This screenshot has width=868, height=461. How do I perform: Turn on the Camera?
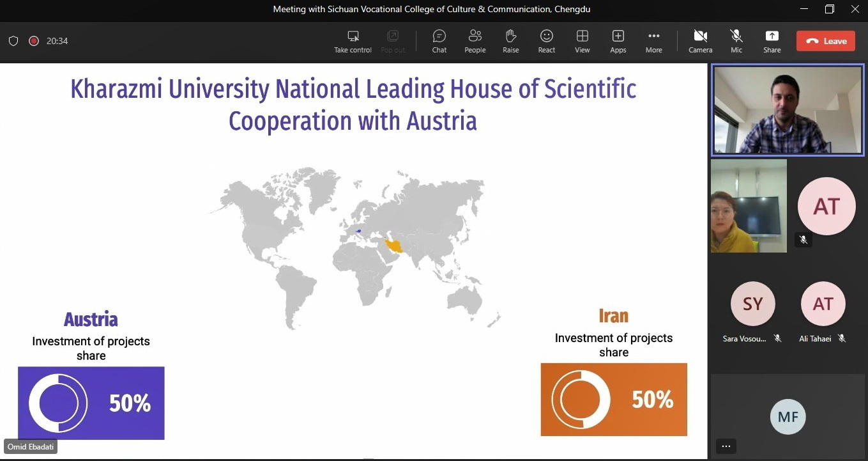coord(700,41)
